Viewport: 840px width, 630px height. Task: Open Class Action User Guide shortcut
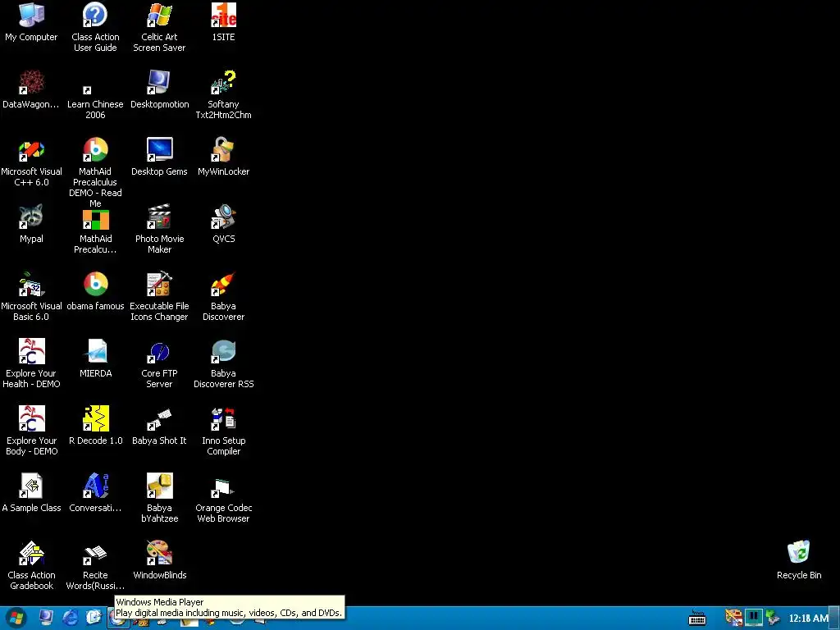click(95, 15)
